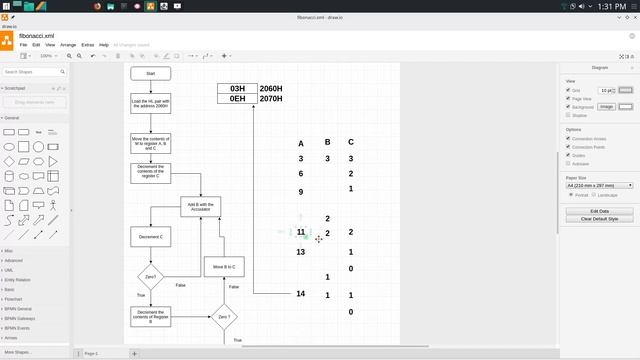Screen dimensions: 640x360
Task: Open the View menu
Action: 50,45
